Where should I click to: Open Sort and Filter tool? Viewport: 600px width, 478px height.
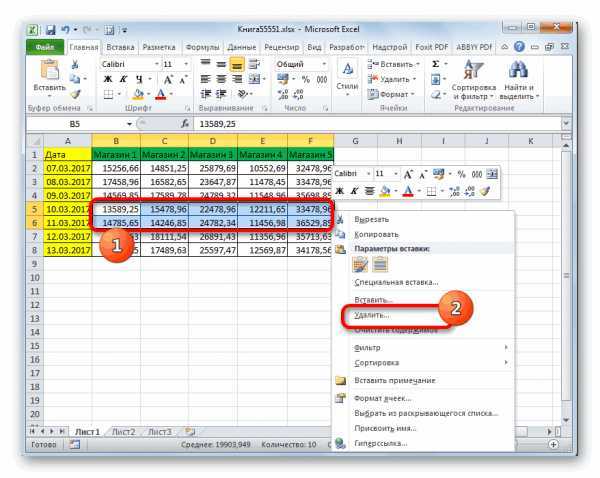(x=473, y=80)
